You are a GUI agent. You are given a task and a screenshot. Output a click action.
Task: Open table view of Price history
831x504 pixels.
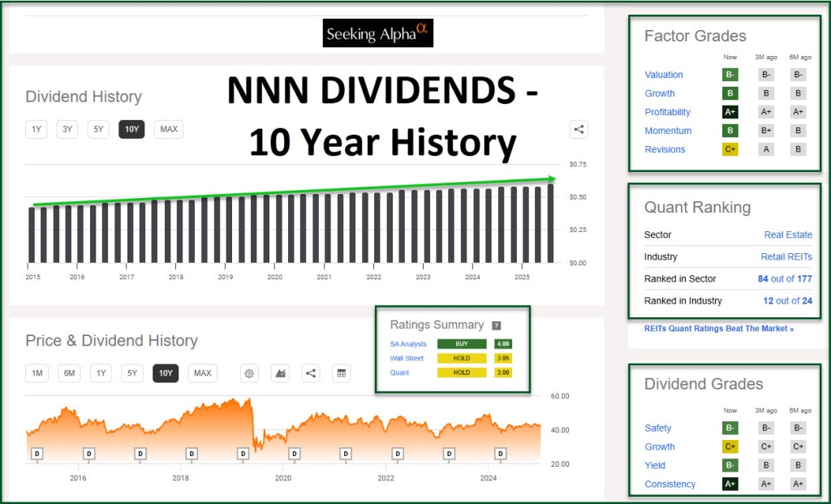[341, 373]
